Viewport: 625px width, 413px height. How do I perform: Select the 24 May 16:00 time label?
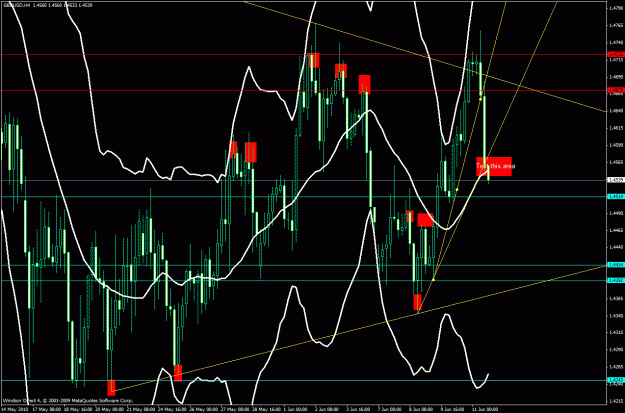tap(172, 409)
